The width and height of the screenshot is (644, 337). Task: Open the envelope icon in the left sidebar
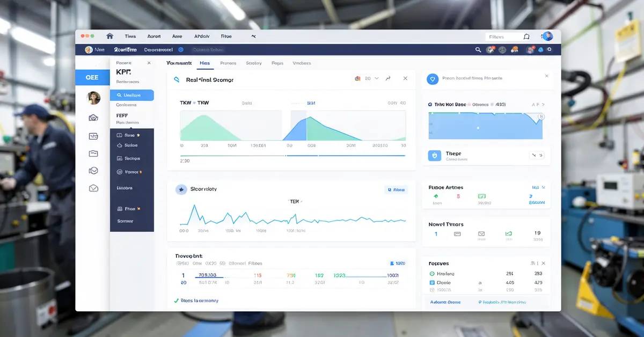[x=93, y=188]
